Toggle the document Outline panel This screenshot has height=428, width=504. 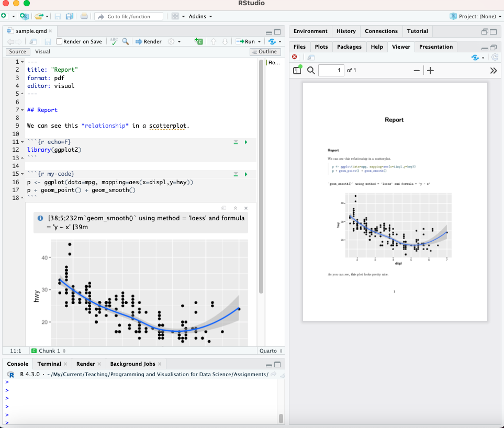click(265, 51)
